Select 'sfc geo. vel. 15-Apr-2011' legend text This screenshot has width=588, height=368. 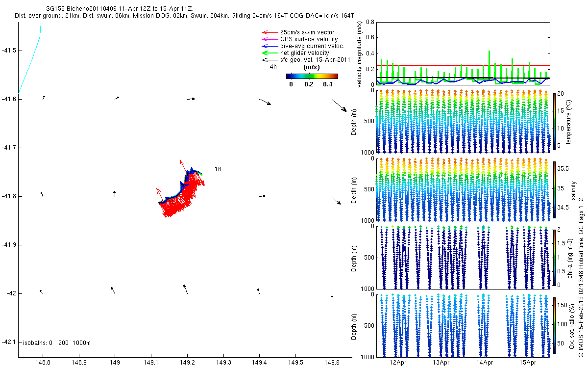click(315, 60)
